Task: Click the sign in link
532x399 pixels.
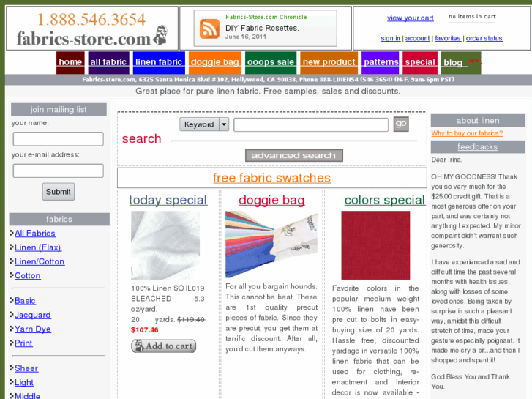Action: coord(391,38)
